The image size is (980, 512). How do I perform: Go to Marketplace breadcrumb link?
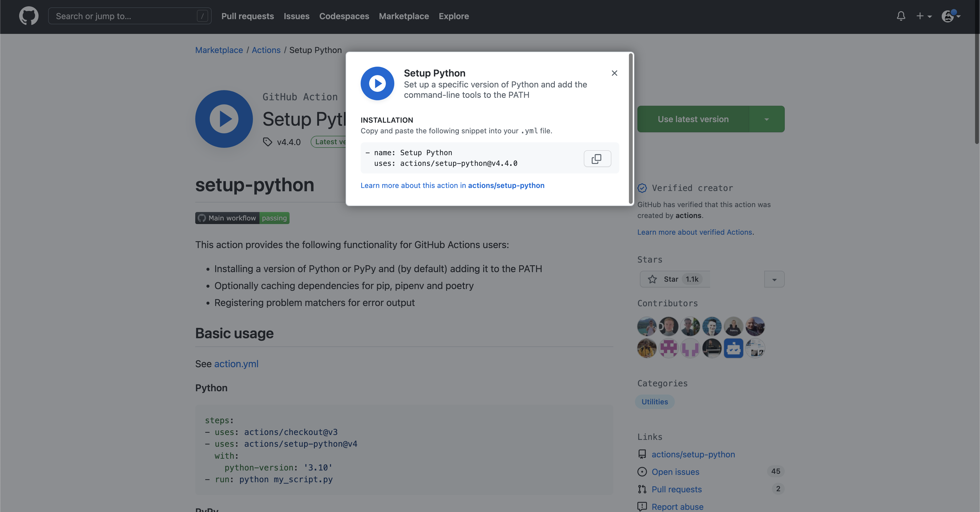[219, 50]
